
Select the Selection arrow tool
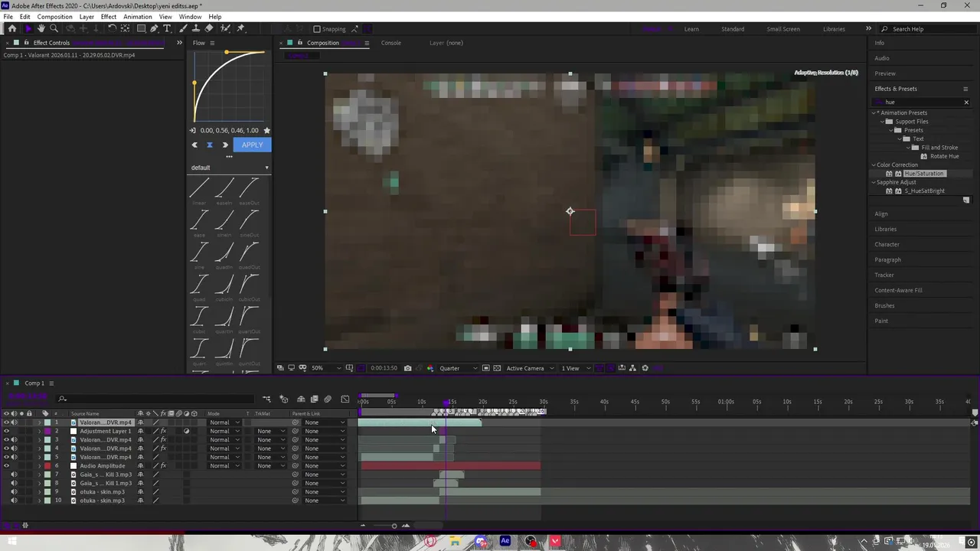(x=28, y=28)
